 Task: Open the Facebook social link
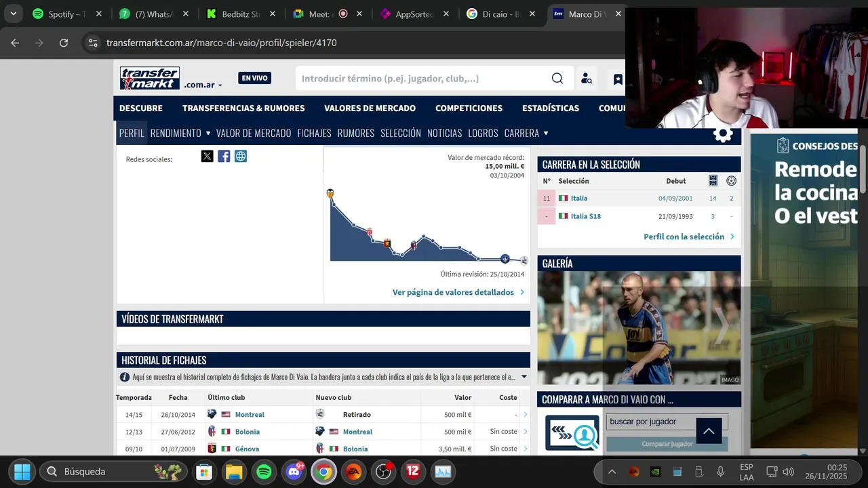224,157
